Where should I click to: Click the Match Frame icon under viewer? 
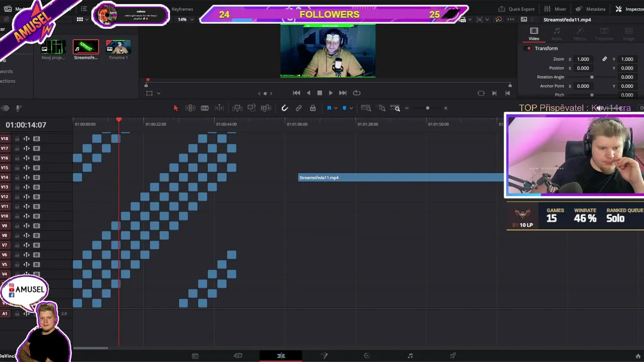481,93
